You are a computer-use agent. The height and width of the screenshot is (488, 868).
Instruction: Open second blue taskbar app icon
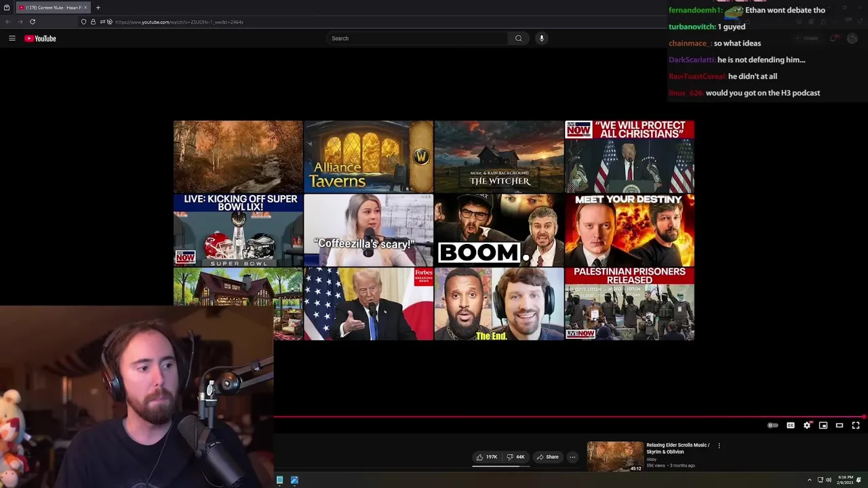pos(294,480)
